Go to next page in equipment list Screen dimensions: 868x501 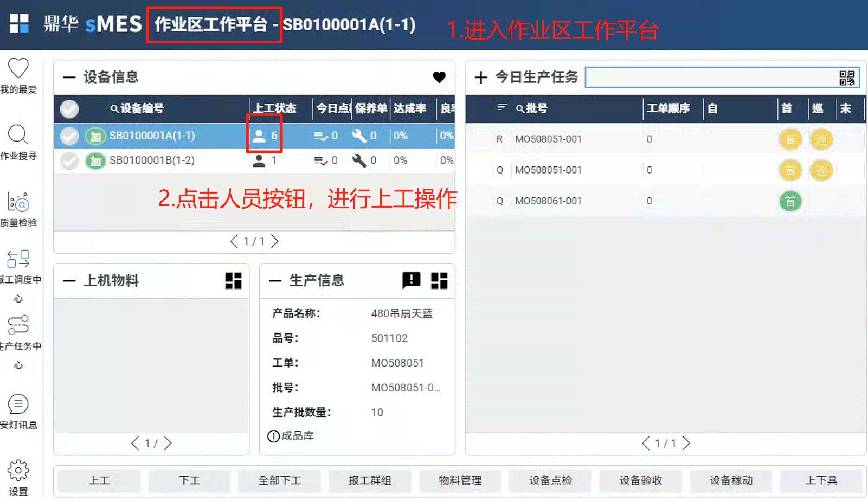(x=275, y=241)
